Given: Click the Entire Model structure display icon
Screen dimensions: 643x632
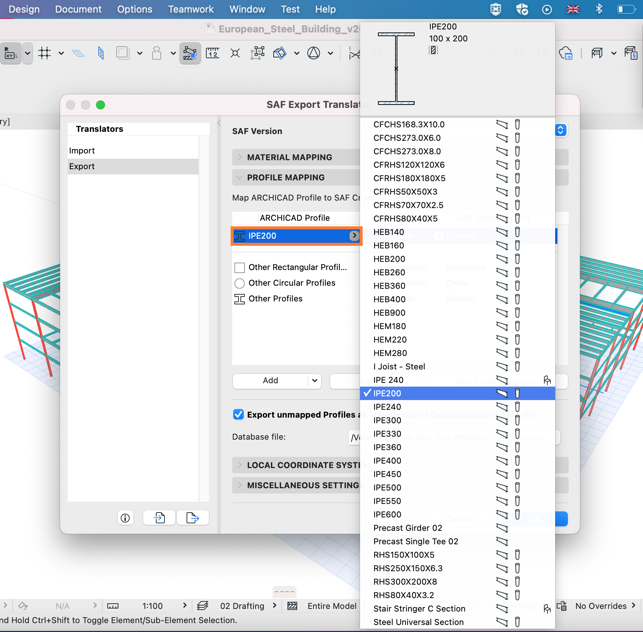Looking at the screenshot, I should 292,606.
